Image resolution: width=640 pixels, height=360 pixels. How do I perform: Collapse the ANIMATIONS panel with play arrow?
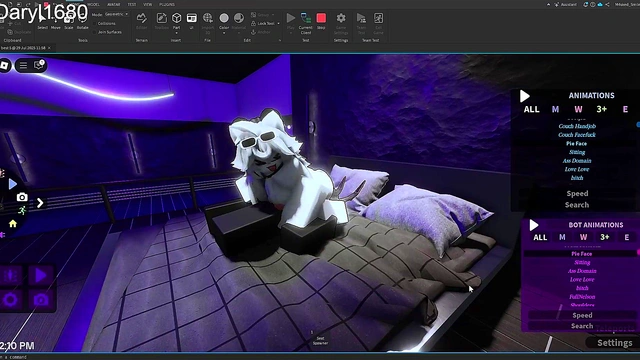tap(524, 96)
